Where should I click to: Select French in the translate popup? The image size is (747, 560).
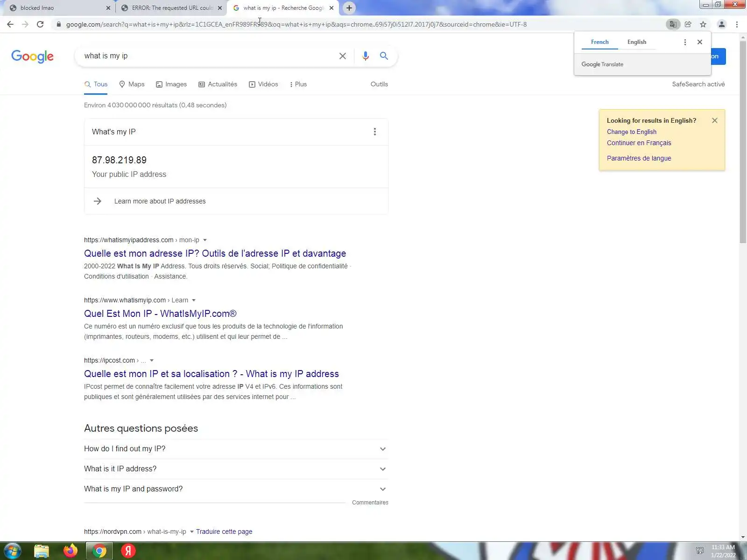600,42
